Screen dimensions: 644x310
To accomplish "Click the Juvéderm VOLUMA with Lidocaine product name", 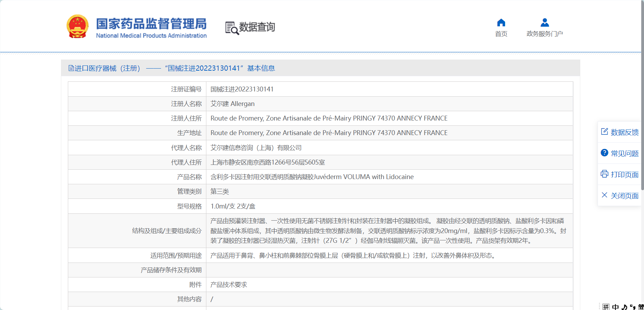I will coord(312,177).
